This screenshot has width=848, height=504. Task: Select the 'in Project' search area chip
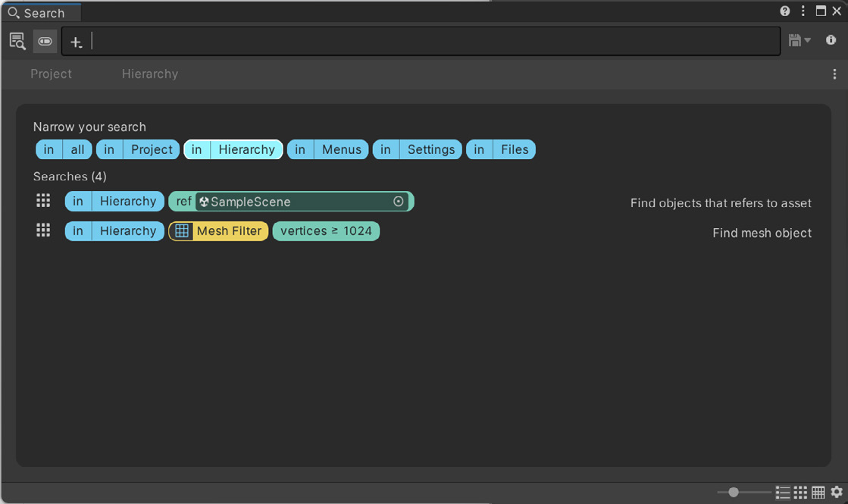138,150
